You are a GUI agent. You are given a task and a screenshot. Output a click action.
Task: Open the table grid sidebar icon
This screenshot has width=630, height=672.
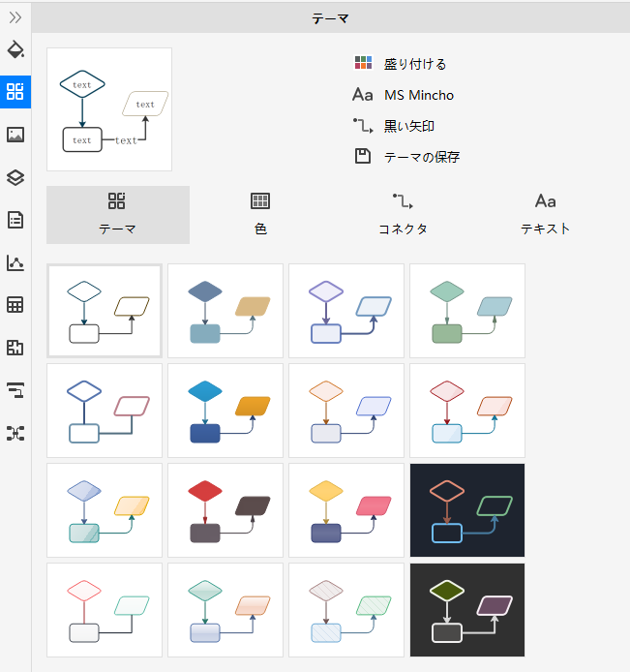(x=15, y=305)
